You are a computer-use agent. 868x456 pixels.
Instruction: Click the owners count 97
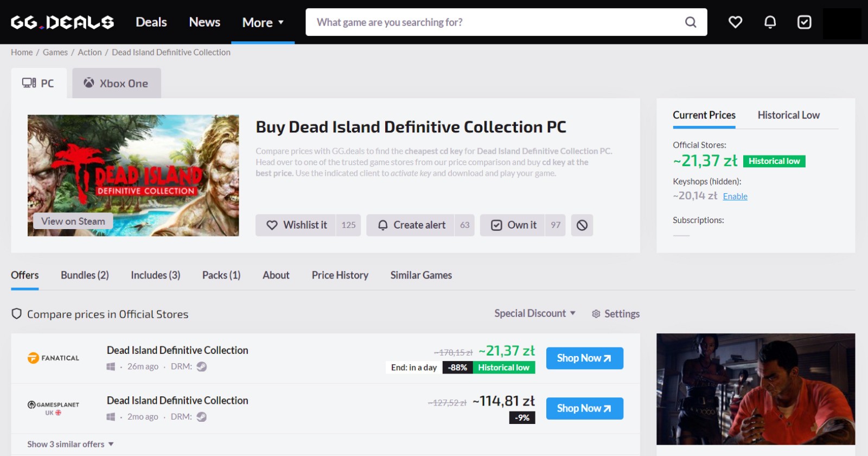pyautogui.click(x=556, y=225)
